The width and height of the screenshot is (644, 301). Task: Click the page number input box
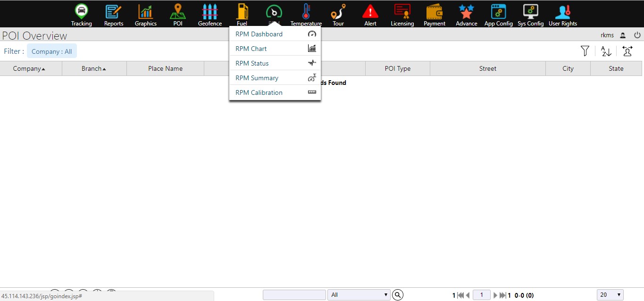[x=481, y=295]
